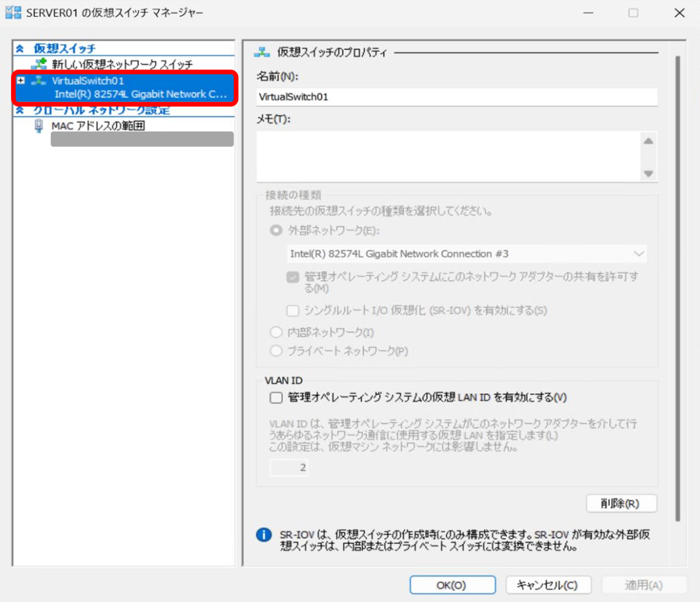Select the 内部ネットワーク radio button
This screenshot has width=700, height=602.
pyautogui.click(x=276, y=332)
